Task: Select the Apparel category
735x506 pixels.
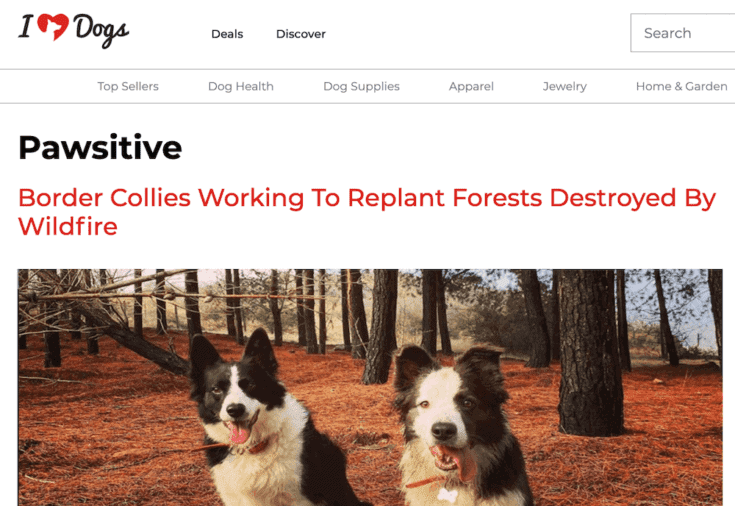Action: [x=471, y=86]
